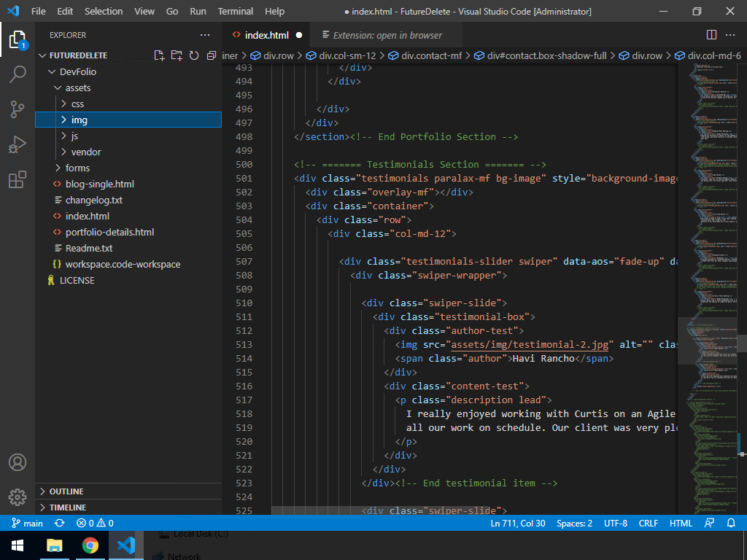Image resolution: width=747 pixels, height=560 pixels.
Task: Refresh the Explorer file tree
Action: tap(194, 55)
